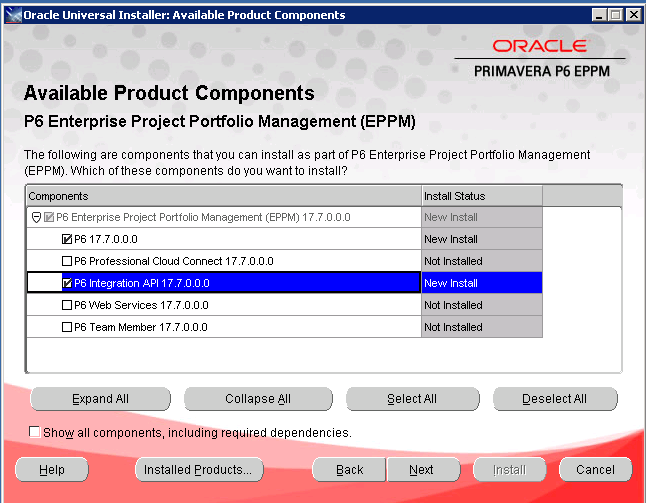The width and height of the screenshot is (646, 503).
Task: Click the Install Status column header
Action: (x=481, y=196)
